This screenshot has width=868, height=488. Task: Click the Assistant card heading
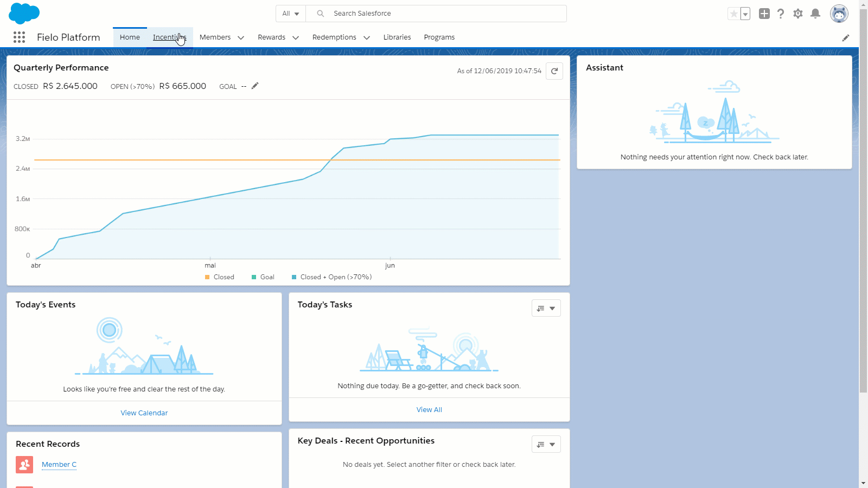[x=604, y=68]
